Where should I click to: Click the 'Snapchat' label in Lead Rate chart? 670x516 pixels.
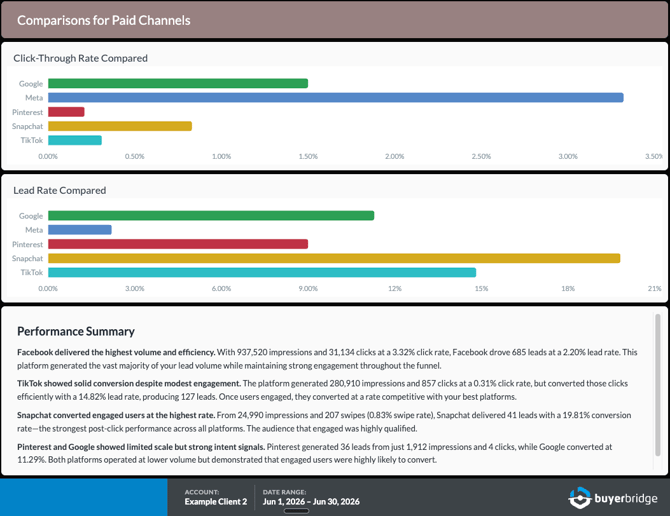point(27,258)
